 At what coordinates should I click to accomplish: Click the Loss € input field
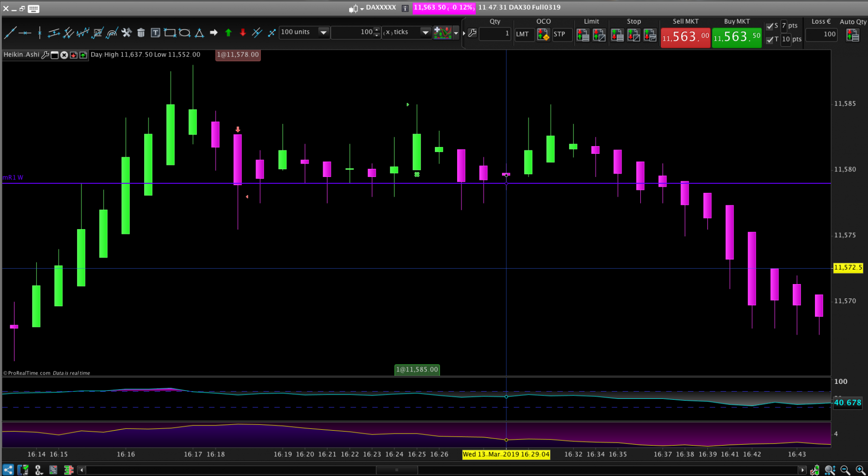(x=822, y=34)
